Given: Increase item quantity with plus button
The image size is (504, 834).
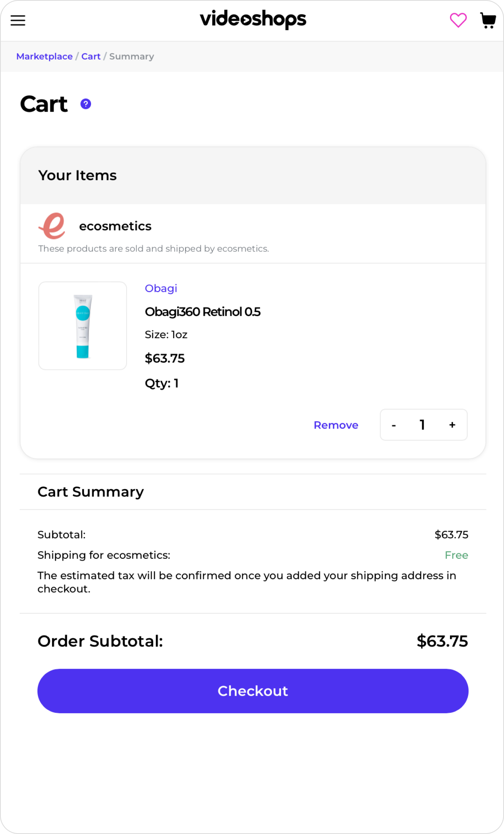Looking at the screenshot, I should [x=452, y=425].
